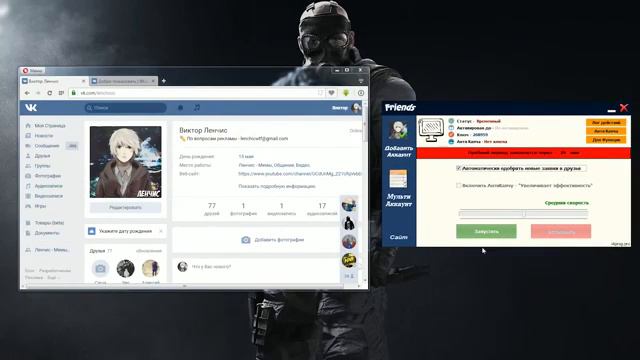Click Показать подробную информацию

[277, 186]
